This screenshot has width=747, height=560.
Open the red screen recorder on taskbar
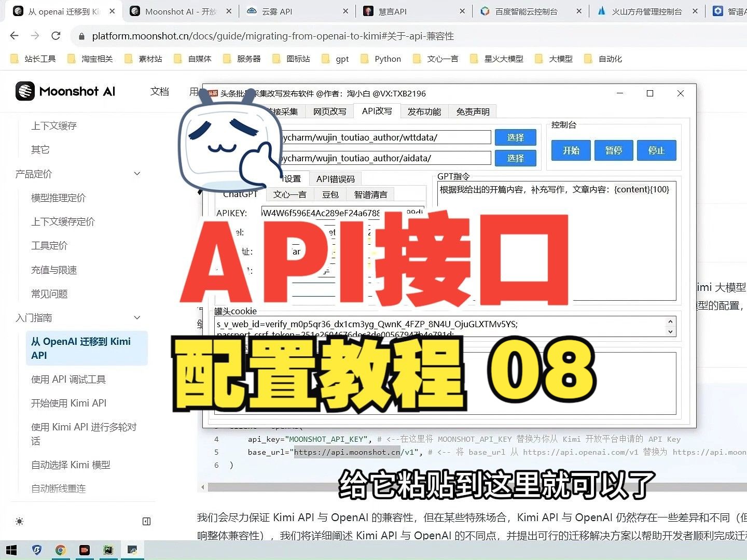84,550
